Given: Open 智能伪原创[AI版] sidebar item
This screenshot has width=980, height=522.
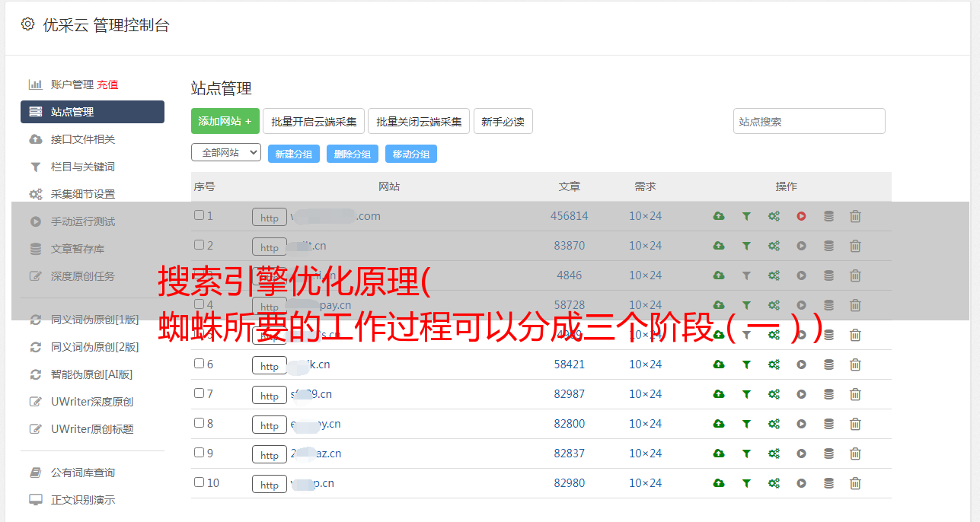Looking at the screenshot, I should click(x=92, y=374).
